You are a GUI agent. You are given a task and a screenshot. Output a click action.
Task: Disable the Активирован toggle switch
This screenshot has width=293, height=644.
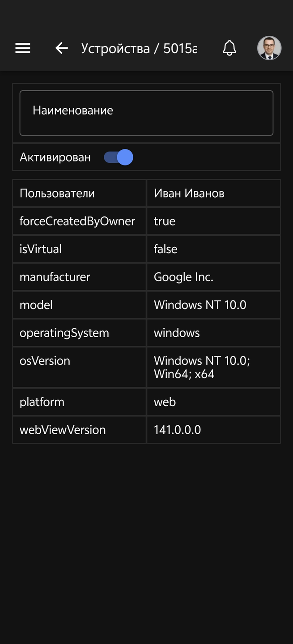click(119, 157)
